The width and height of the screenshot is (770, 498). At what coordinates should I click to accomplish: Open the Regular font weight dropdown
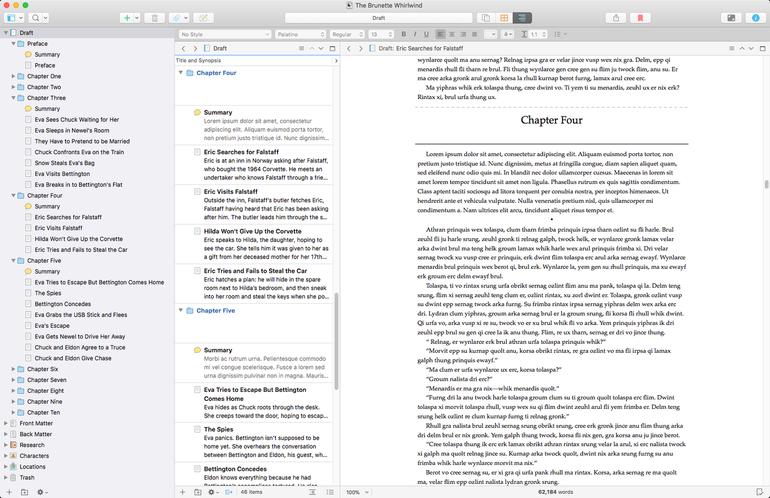tap(347, 34)
